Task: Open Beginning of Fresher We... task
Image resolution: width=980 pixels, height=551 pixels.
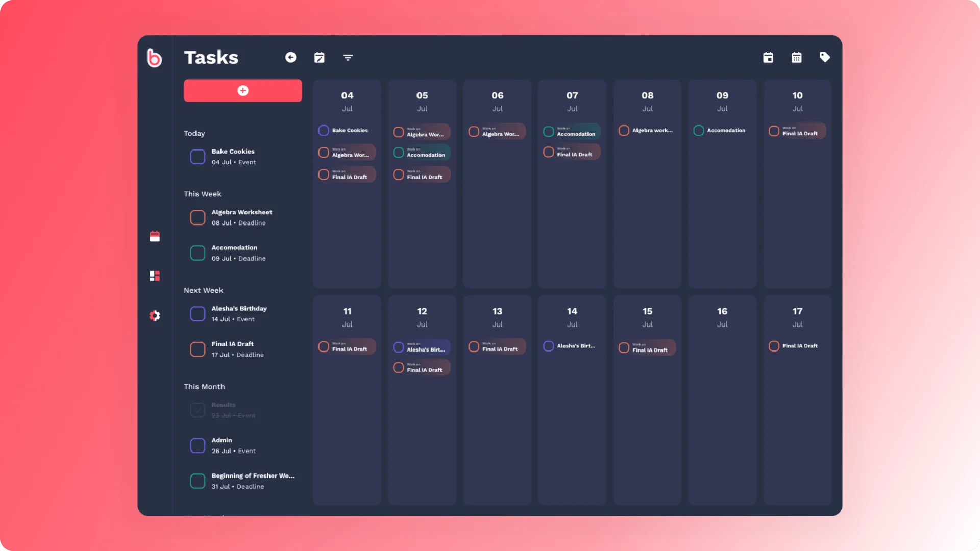Action: 253,476
